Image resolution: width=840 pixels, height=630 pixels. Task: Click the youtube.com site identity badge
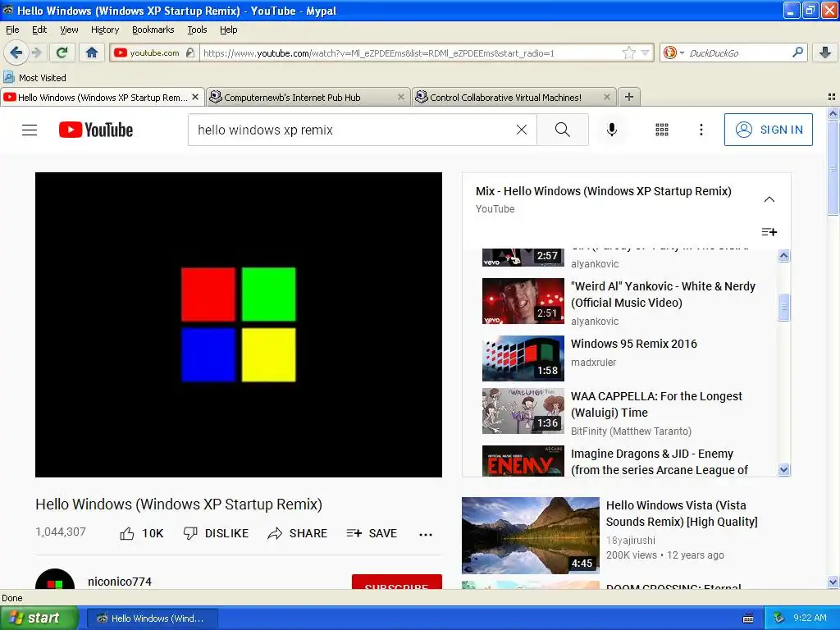click(x=154, y=52)
